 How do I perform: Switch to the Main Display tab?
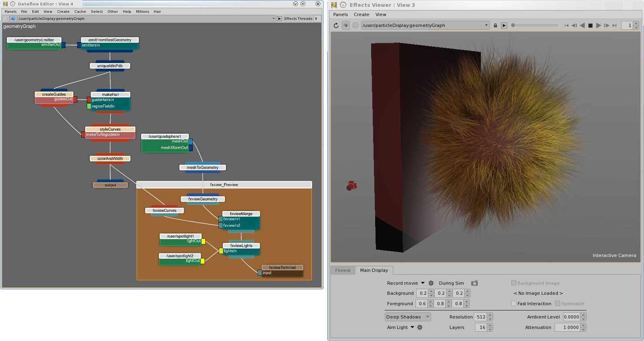(x=374, y=270)
